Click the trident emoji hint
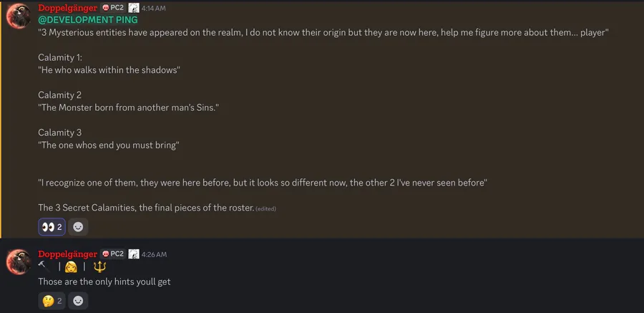644x313 pixels. click(99, 267)
